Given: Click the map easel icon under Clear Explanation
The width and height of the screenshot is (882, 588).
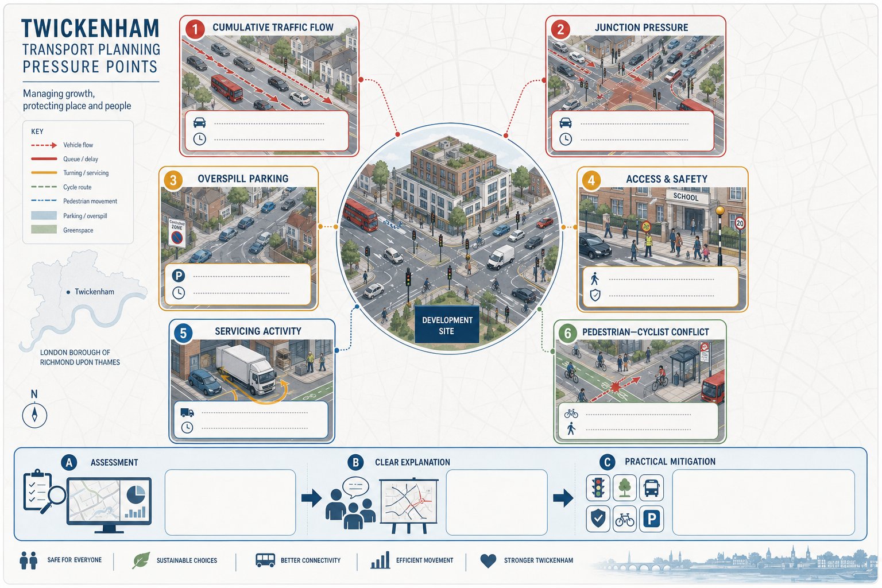Looking at the screenshot, I should tap(409, 505).
